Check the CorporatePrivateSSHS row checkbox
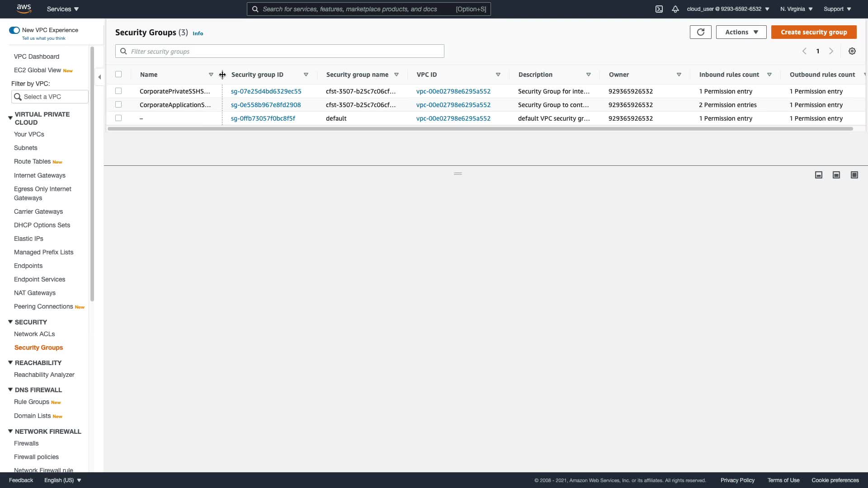The width and height of the screenshot is (868, 488). (118, 91)
